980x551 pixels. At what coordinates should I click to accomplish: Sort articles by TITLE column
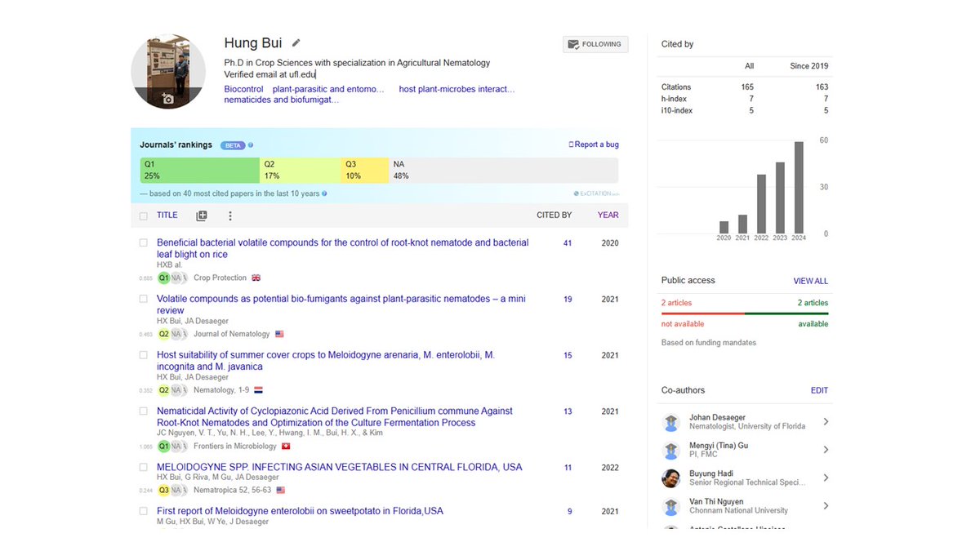[167, 216]
